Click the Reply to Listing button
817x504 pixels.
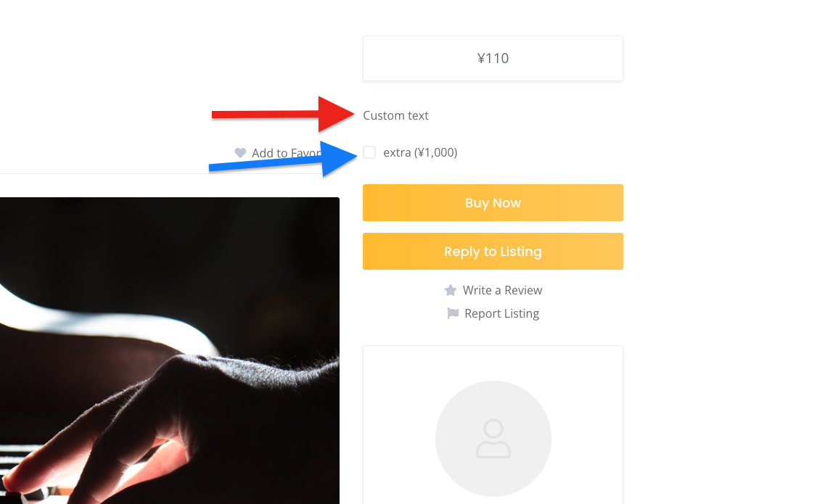point(493,252)
